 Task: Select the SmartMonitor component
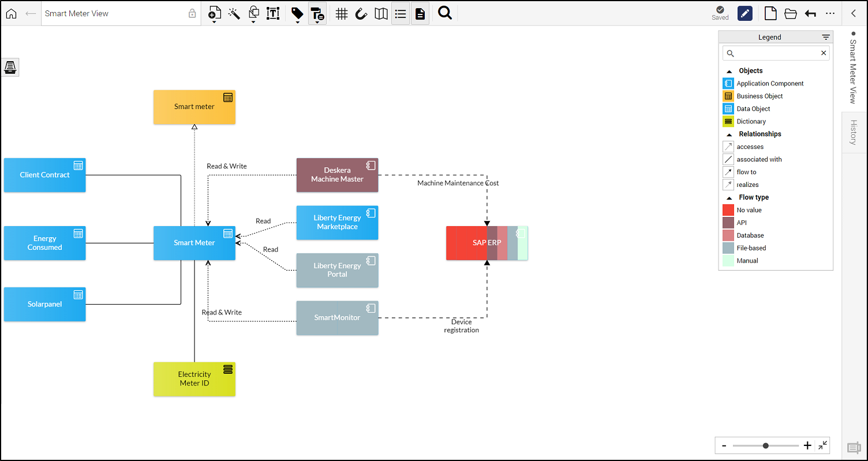click(338, 318)
